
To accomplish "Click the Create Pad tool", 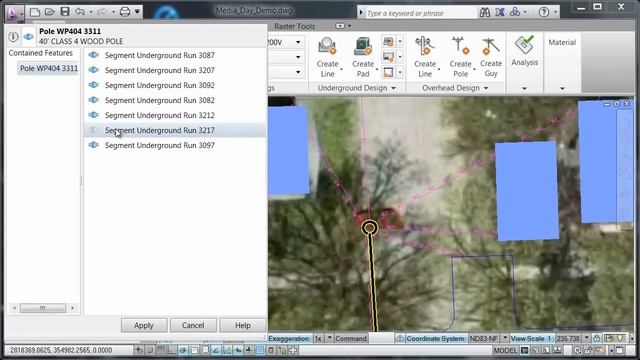I will 363,57.
